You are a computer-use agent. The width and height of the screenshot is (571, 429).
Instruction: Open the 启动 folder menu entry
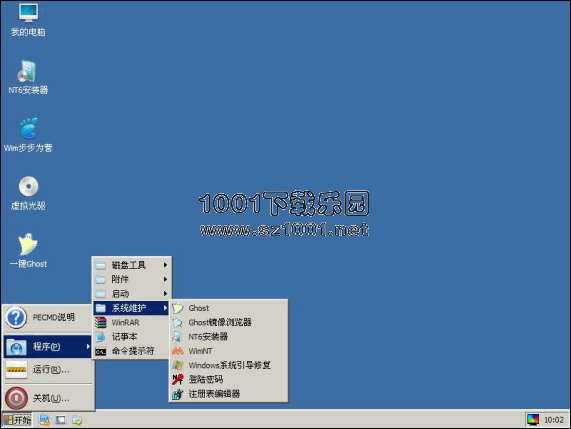(131, 294)
